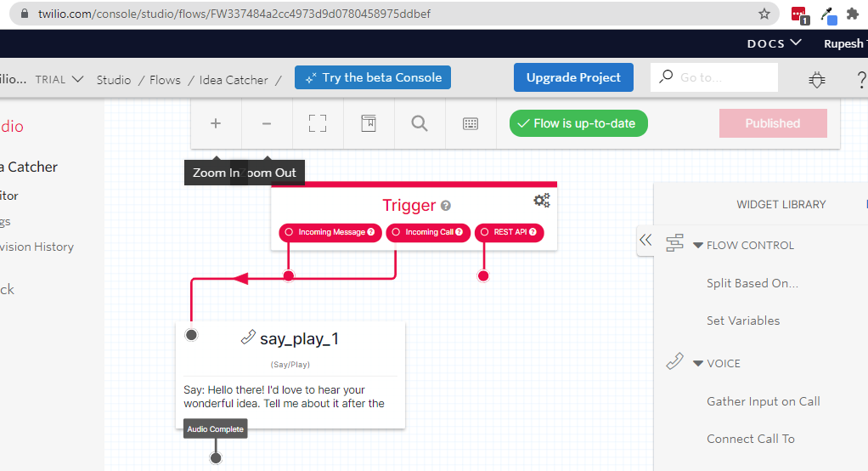
Task: Click the Audio Complete output endpoint dot
Action: click(x=216, y=457)
